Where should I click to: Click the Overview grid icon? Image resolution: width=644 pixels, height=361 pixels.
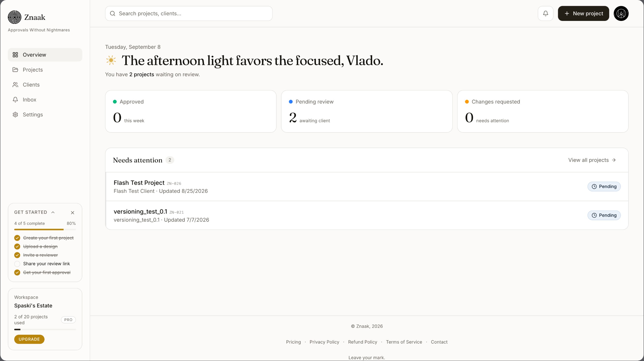tap(15, 55)
